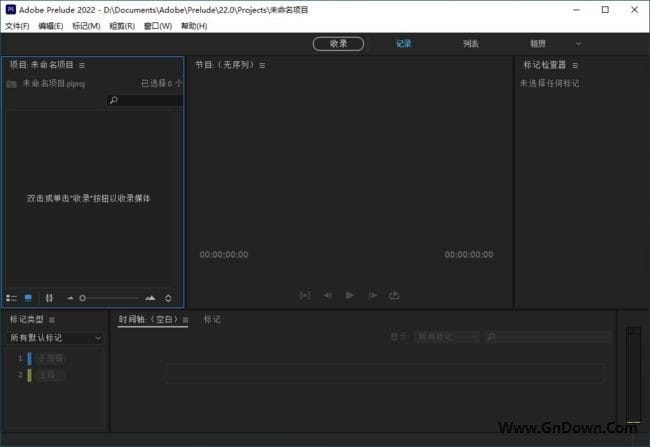The height and width of the screenshot is (447, 650).
Task: Click the large mountain zoom-in icon
Action: click(150, 298)
